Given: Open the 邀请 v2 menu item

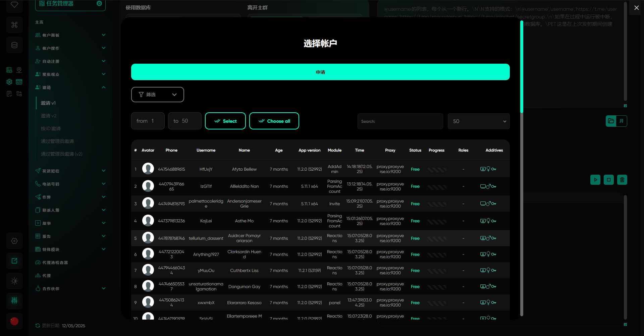Looking at the screenshot, I should 49,116.
